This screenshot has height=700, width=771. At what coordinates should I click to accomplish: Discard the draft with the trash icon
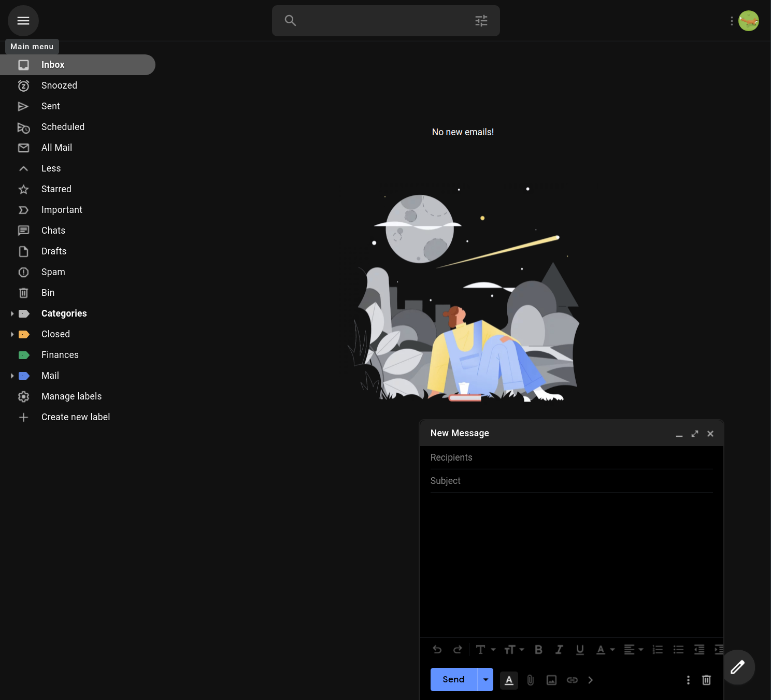click(x=706, y=680)
